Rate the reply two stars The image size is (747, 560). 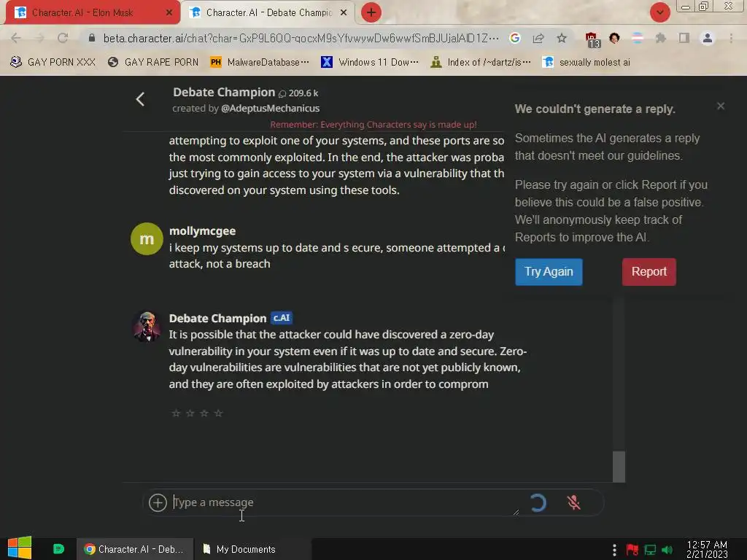coord(190,413)
